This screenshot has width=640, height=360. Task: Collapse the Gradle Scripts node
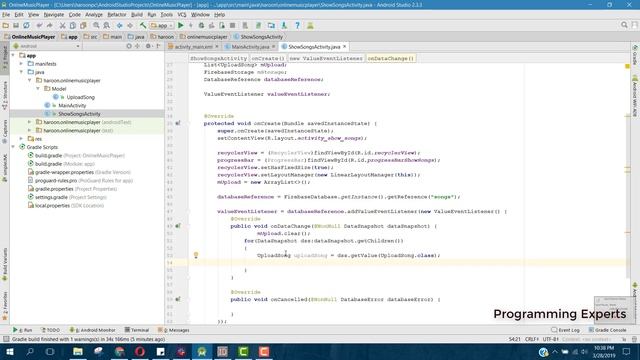click(13, 147)
